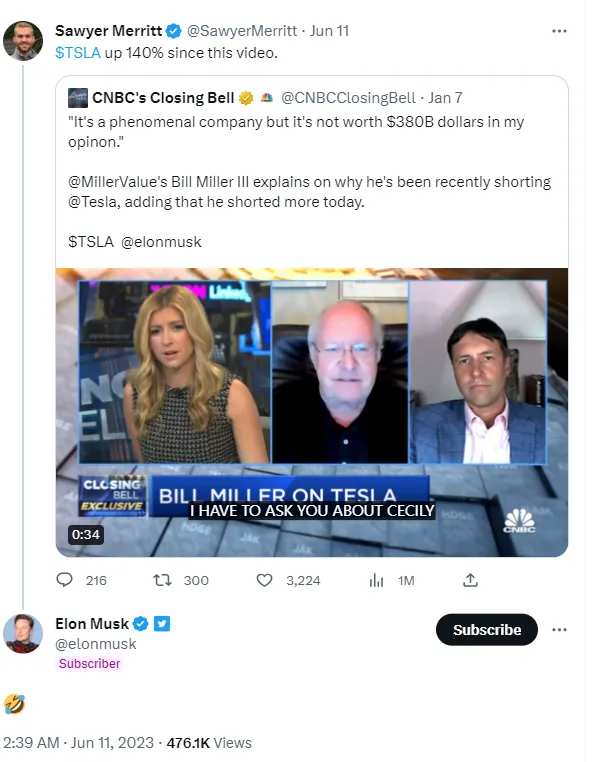Image resolution: width=595 pixels, height=762 pixels.
Task: View analytics via the 1M bar chart icon
Action: point(376,580)
